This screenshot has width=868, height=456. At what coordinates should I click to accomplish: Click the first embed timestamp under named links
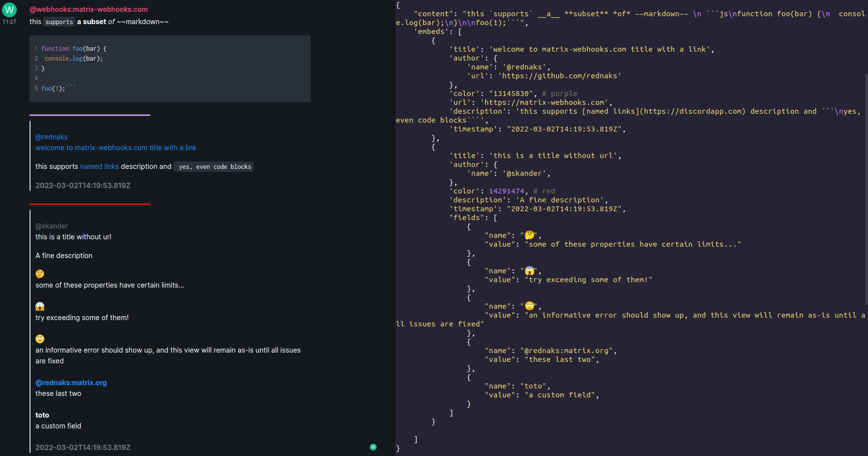click(x=83, y=186)
